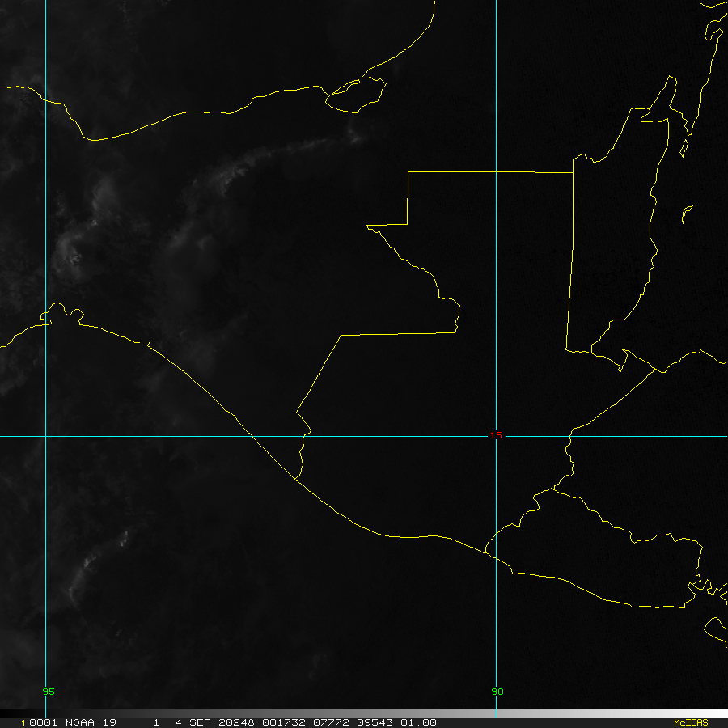Click intersection of cyan line and latitude line

[x=46, y=436]
